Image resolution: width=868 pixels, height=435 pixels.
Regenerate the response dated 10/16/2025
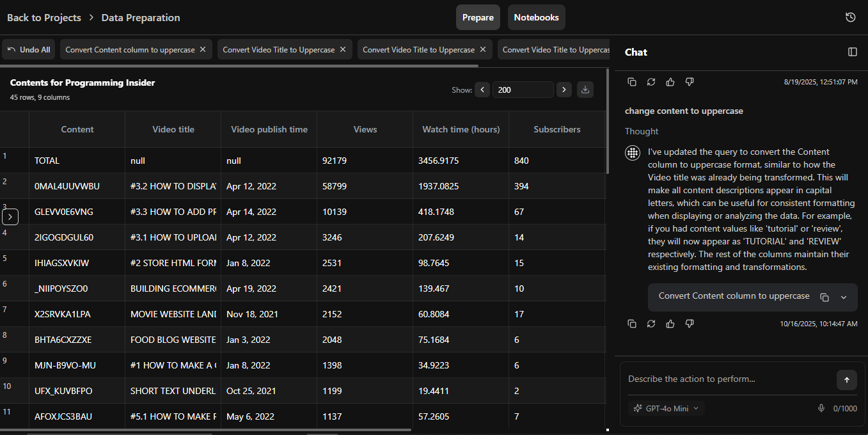click(x=651, y=324)
